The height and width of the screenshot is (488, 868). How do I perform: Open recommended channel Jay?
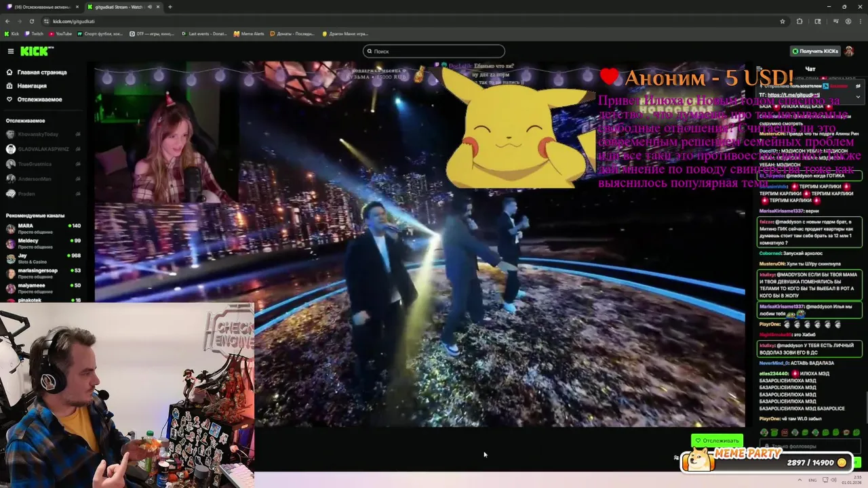click(x=43, y=258)
